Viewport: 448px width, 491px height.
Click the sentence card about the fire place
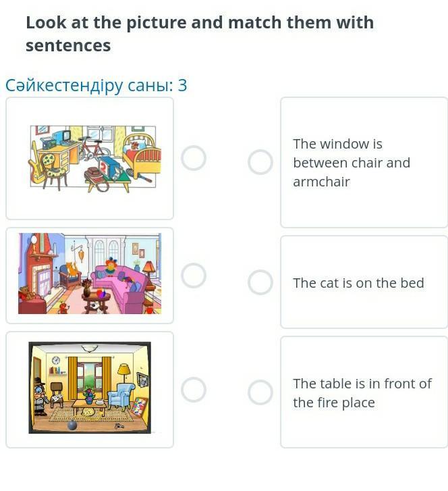tap(364, 392)
